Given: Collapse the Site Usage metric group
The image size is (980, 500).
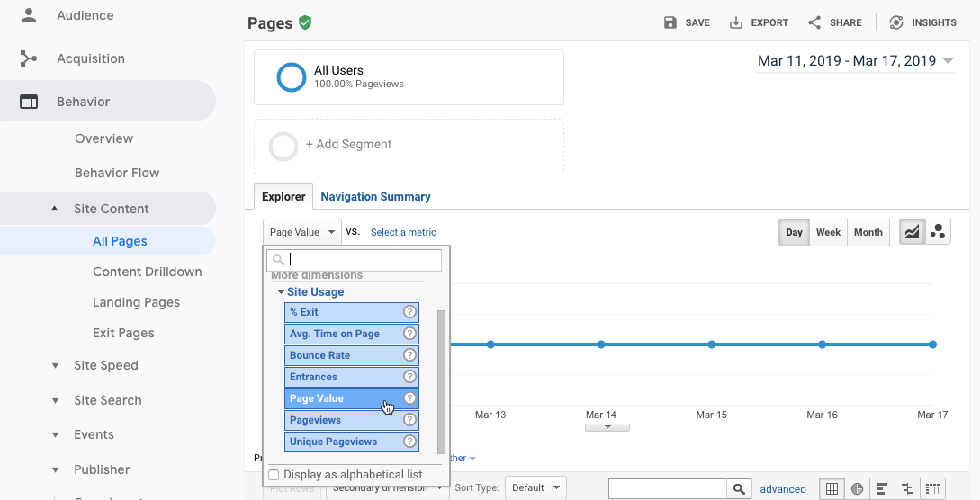Looking at the screenshot, I should (x=310, y=292).
